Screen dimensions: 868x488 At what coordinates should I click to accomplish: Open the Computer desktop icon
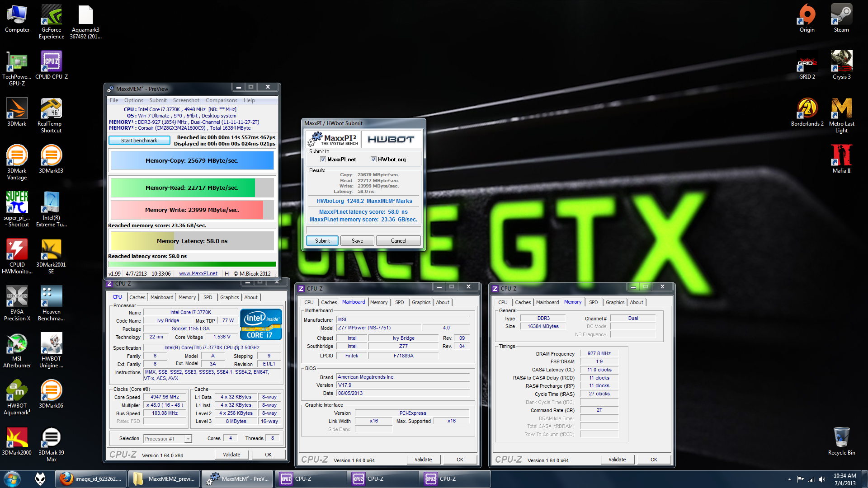[x=17, y=18]
